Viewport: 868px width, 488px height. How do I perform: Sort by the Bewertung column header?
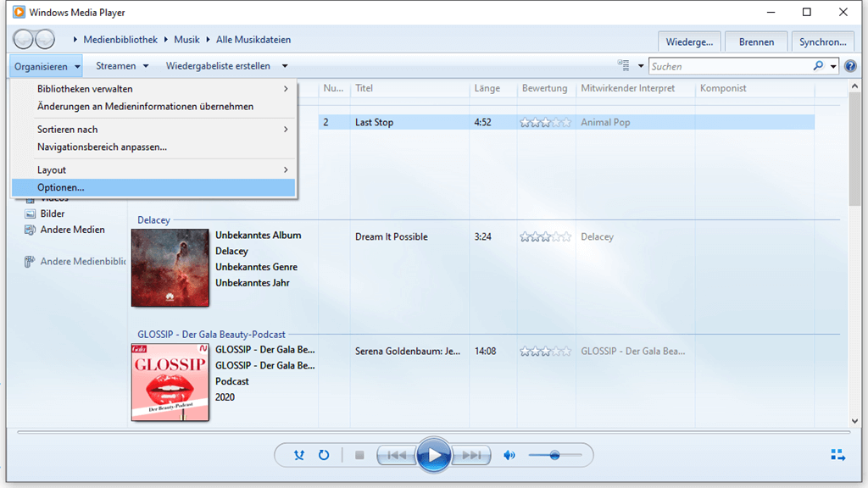coord(547,88)
